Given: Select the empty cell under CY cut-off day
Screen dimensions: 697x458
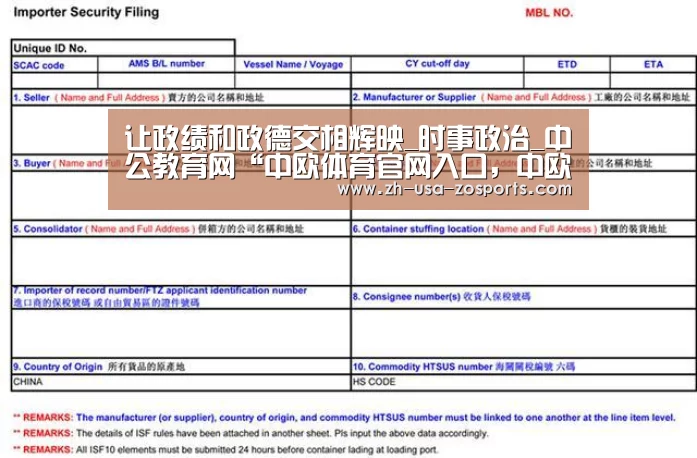Looking at the screenshot, I should pos(438,80).
